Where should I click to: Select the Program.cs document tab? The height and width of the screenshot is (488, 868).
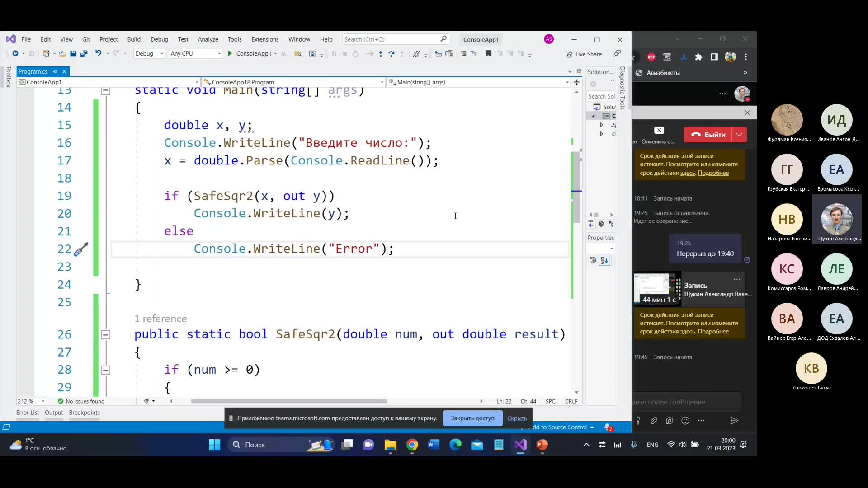click(x=33, y=71)
